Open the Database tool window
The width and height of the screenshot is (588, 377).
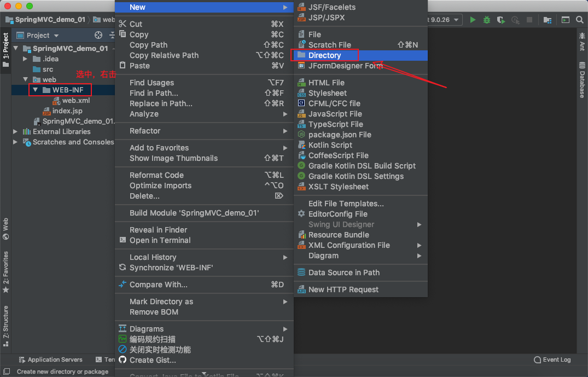582,80
